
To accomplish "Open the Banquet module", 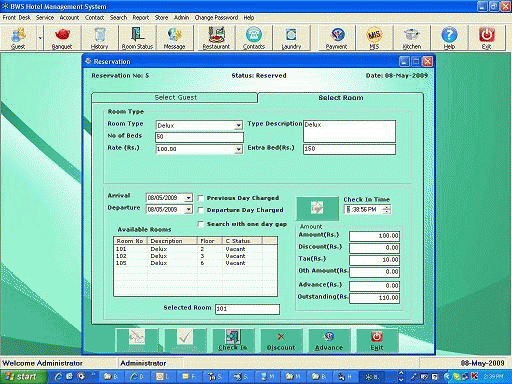I will (x=62, y=38).
